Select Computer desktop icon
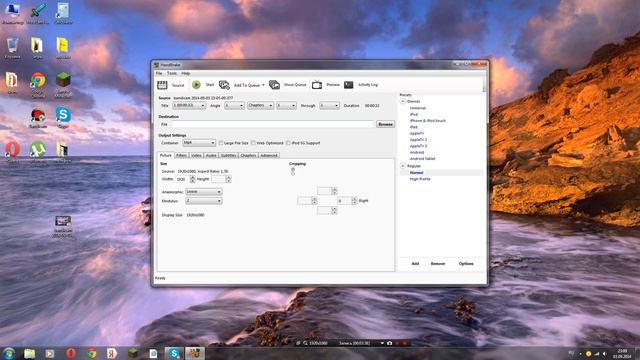Viewport: 640px width, 360px height. click(x=12, y=10)
